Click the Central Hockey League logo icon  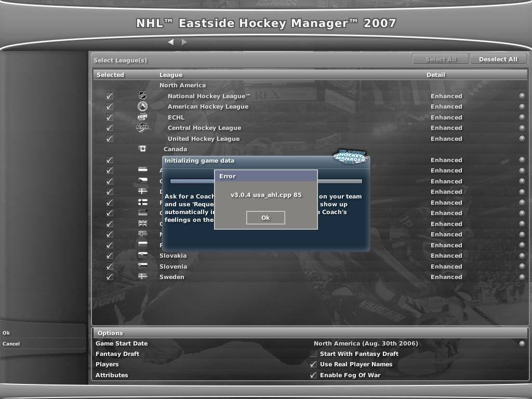pyautogui.click(x=142, y=128)
